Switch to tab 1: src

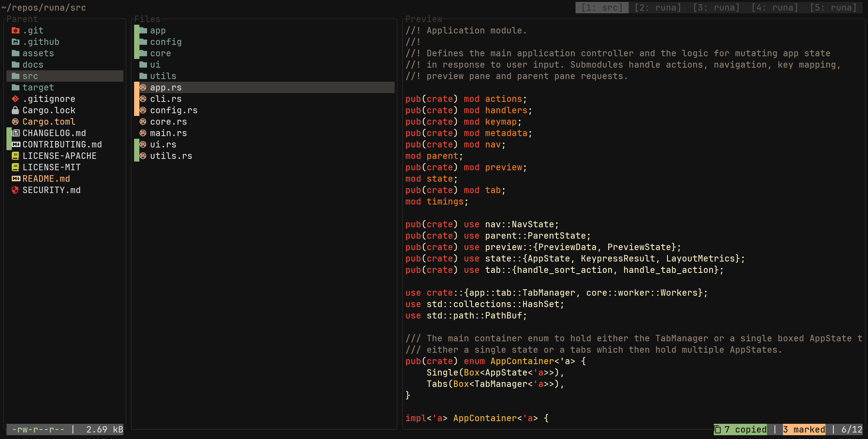(x=602, y=8)
